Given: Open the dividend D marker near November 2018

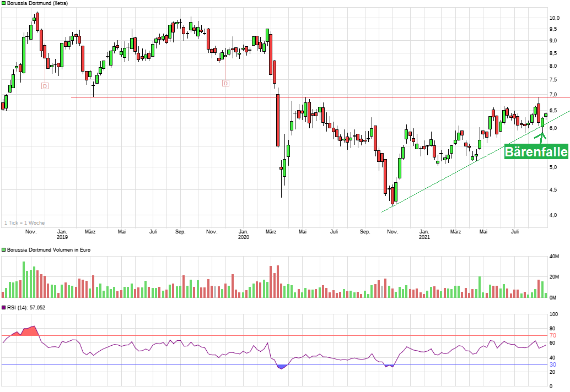Looking at the screenshot, I should 45,86.
